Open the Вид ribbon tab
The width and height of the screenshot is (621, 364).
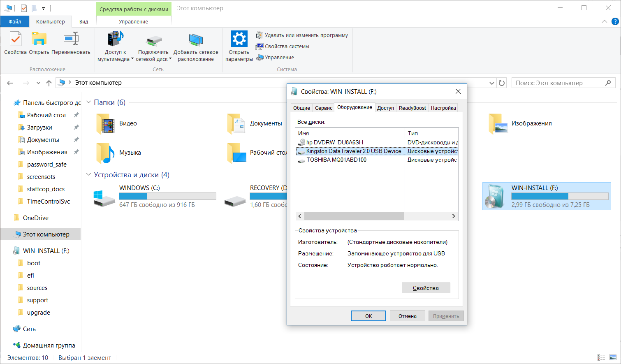tap(83, 21)
